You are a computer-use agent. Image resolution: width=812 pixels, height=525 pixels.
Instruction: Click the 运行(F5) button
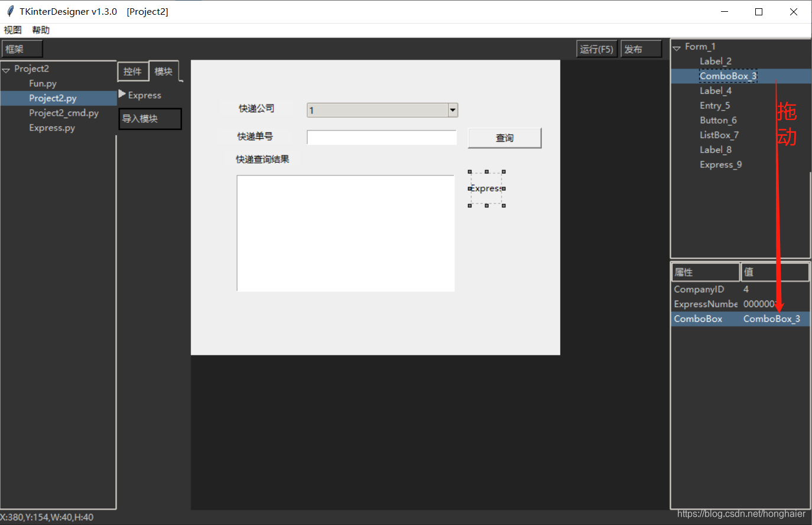click(x=597, y=49)
